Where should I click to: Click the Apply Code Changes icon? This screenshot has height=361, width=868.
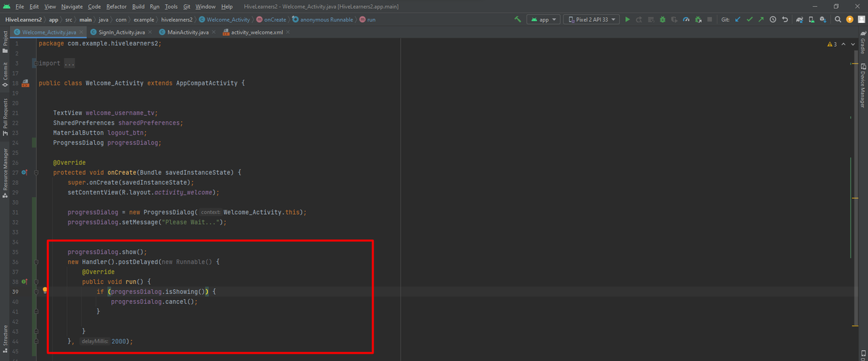tap(650, 20)
